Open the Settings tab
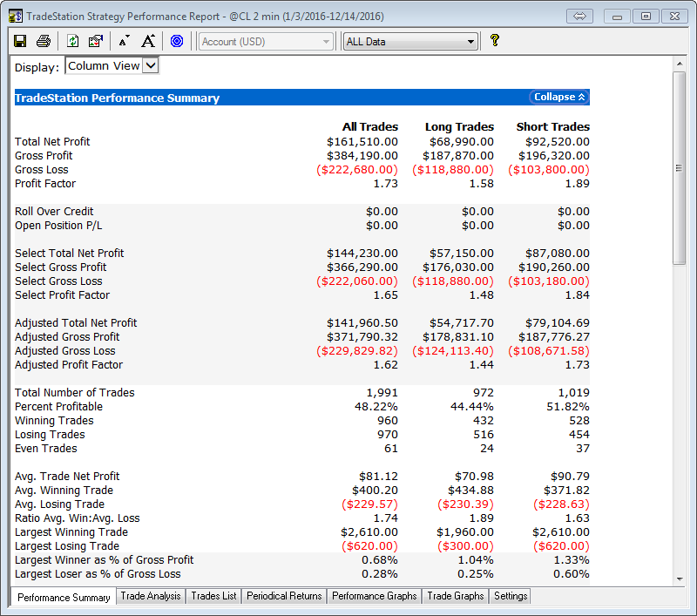The height and width of the screenshot is (616, 697). click(511, 596)
